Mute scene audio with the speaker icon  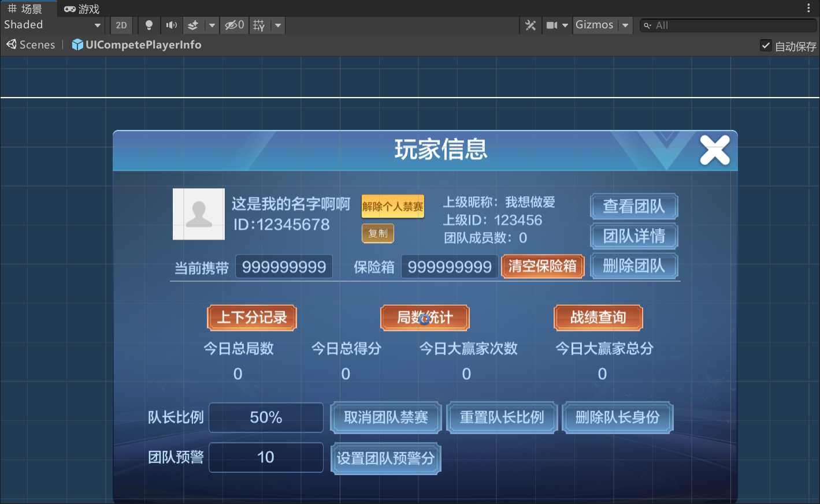[171, 25]
